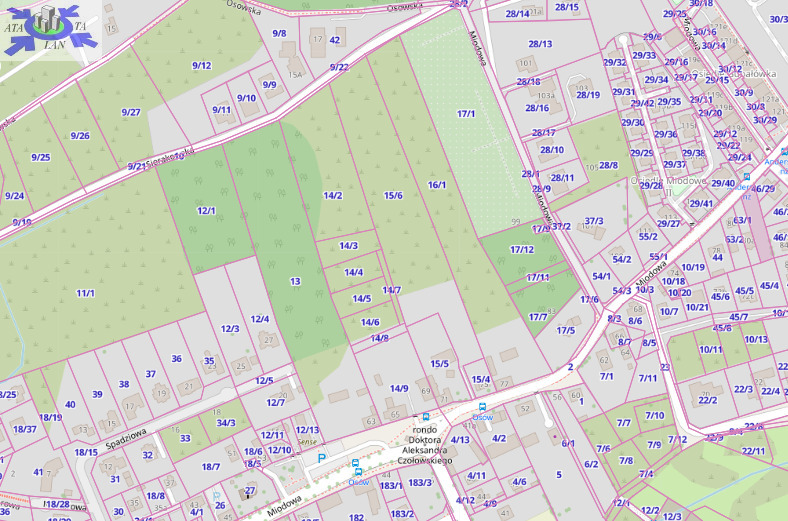
Task: Select parcel 13 in the dark green forest
Action: (x=295, y=282)
